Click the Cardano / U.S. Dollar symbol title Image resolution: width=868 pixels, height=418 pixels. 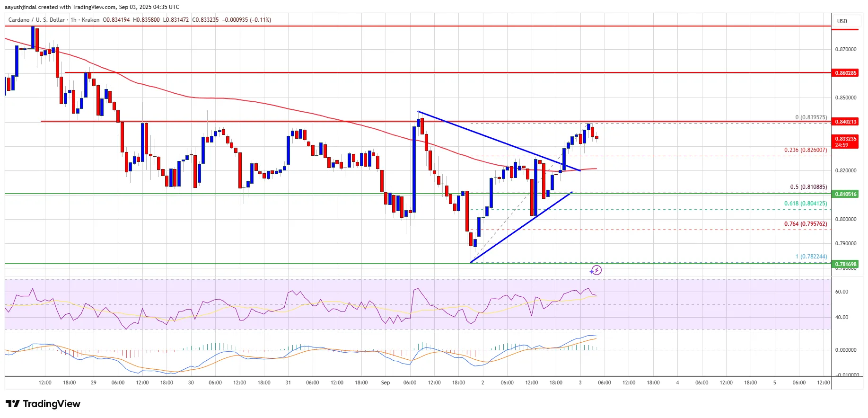(x=36, y=20)
